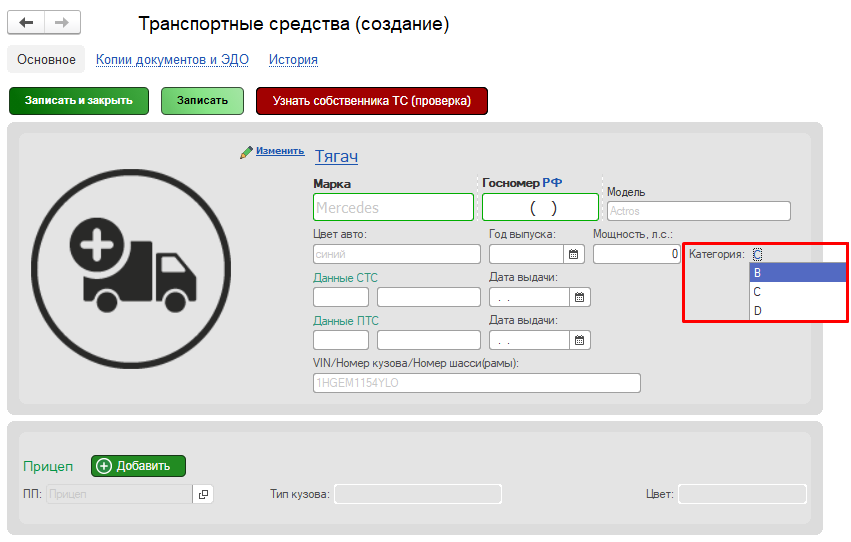Image resolution: width=851 pixels, height=542 pixels.
Task: Focus the Цвет авто input field
Action: 397,254
